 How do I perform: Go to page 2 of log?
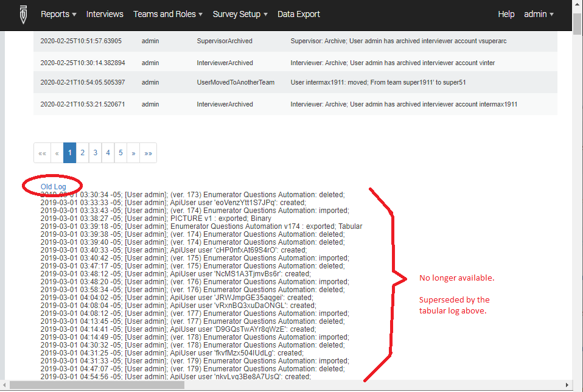click(82, 153)
